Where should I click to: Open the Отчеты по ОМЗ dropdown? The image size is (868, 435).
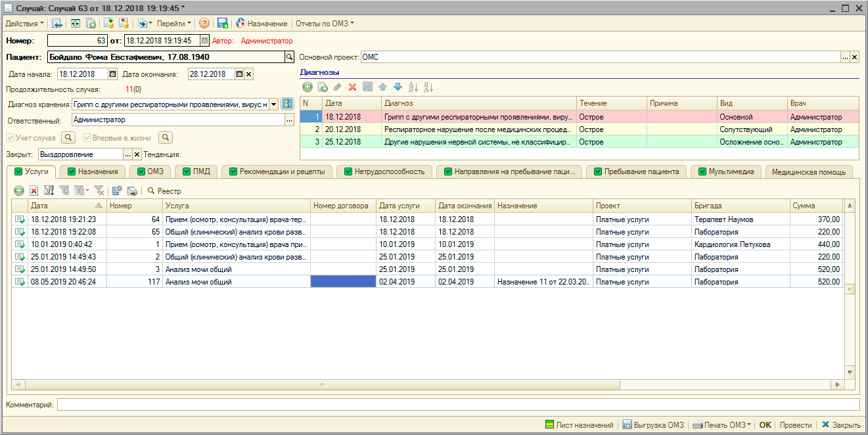tap(325, 23)
